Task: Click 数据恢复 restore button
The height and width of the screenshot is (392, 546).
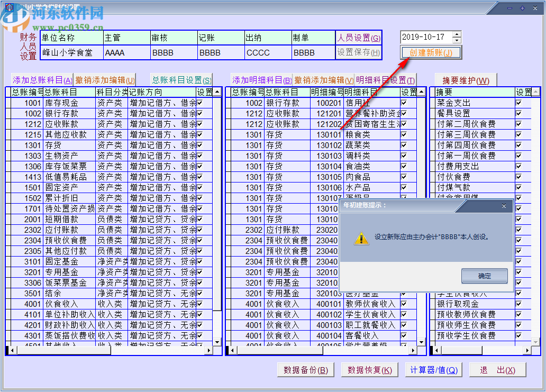Action: click(369, 370)
